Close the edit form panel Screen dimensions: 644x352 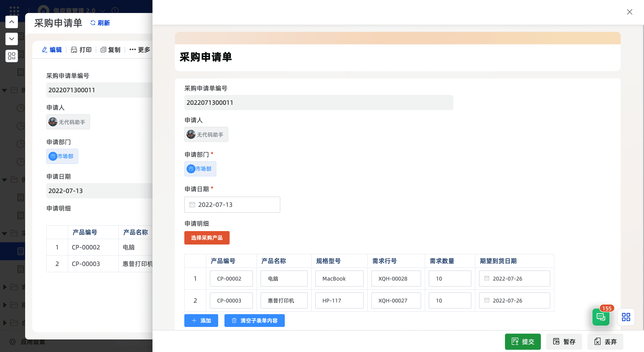point(629,12)
